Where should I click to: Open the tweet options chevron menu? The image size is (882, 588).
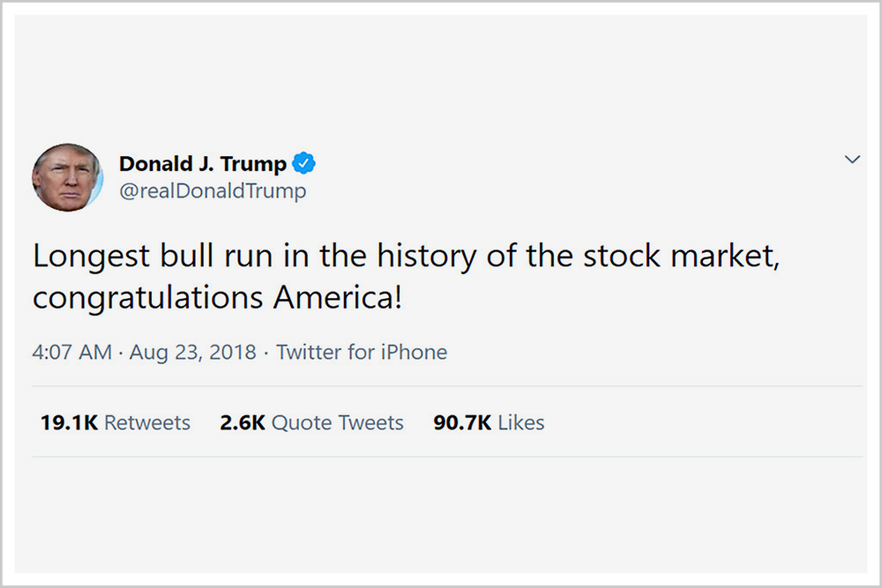(852, 159)
